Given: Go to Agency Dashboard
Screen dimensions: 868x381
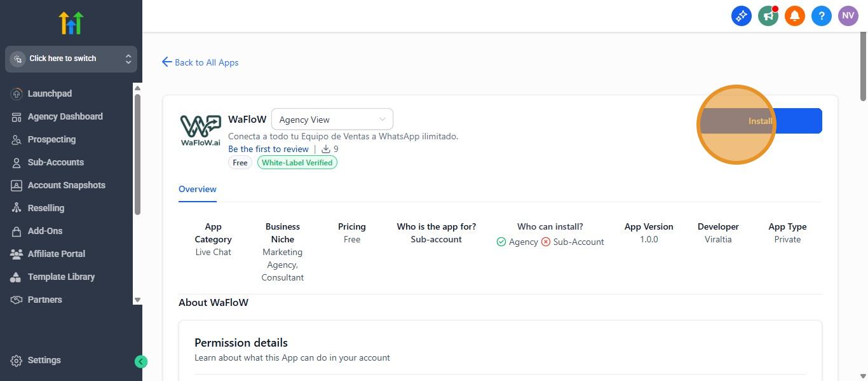Looking at the screenshot, I should (x=65, y=116).
